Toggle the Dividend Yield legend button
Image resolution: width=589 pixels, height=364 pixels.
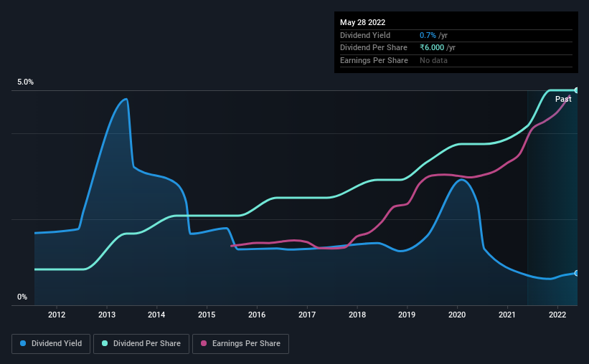click(x=51, y=344)
